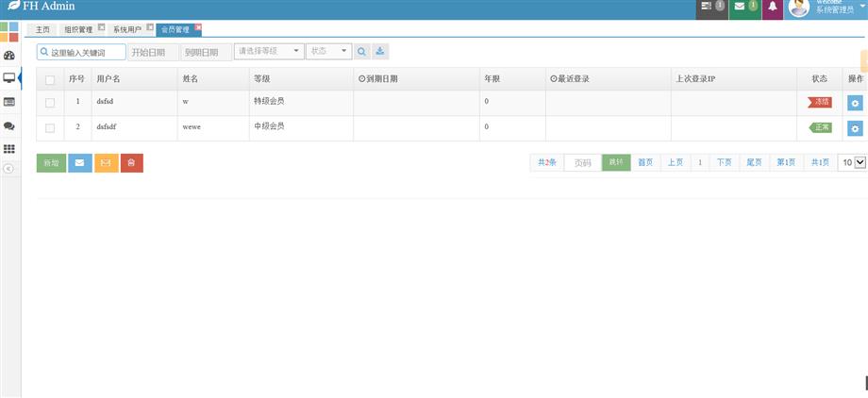Open the 状态 status filter dropdown
868x398 pixels.
click(329, 51)
